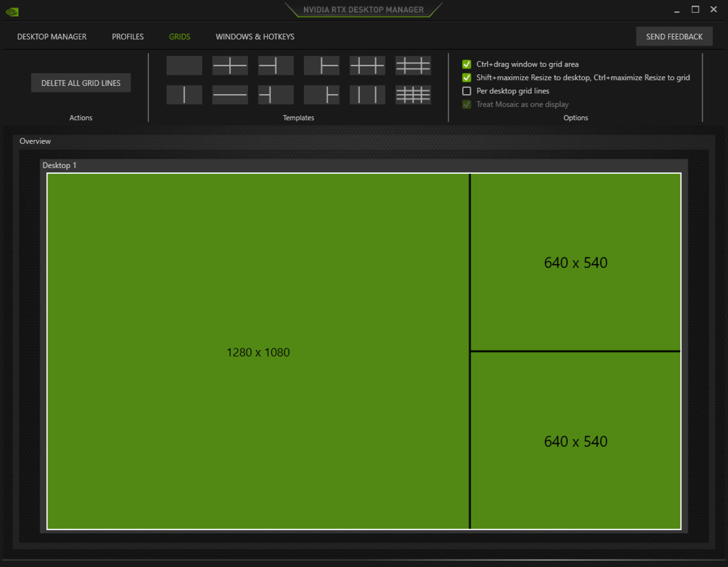Switch to the Profiles tab
The height and width of the screenshot is (567, 728).
coord(128,37)
